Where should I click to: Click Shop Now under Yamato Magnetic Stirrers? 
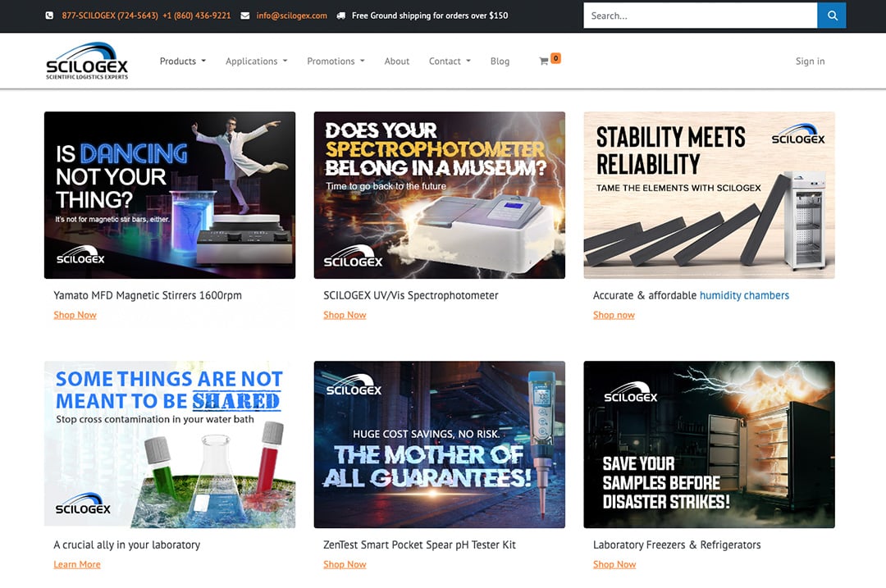pyautogui.click(x=75, y=315)
